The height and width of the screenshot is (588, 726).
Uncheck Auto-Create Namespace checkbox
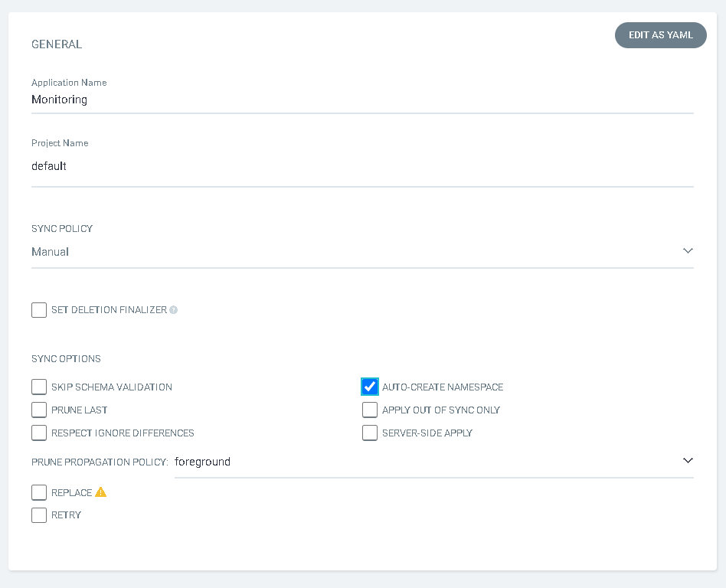[x=370, y=387]
